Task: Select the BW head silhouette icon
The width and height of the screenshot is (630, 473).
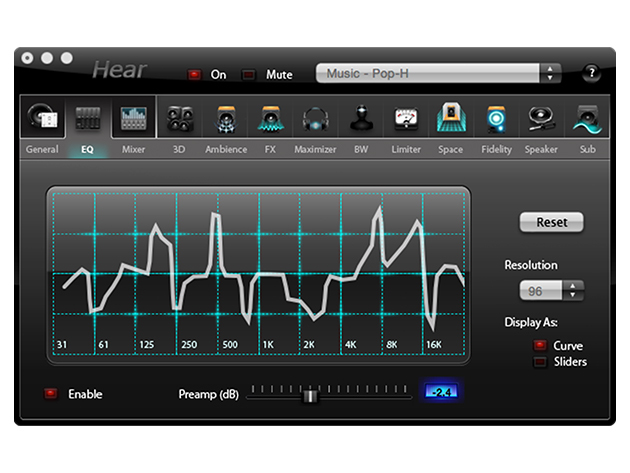Action: [x=362, y=118]
